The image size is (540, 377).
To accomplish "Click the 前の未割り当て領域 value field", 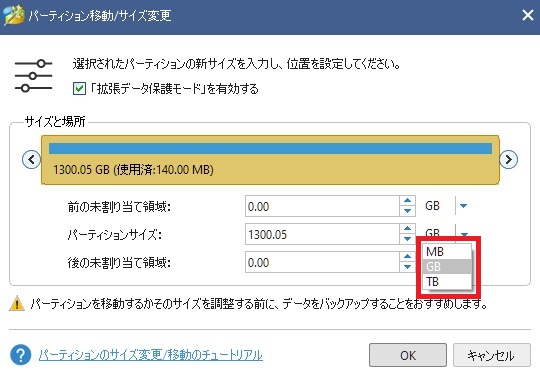I will click(x=322, y=206).
